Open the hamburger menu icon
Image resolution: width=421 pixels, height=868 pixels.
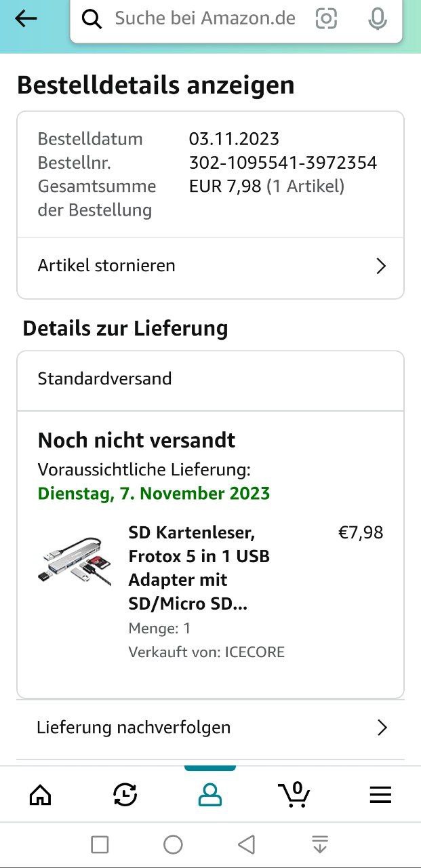point(380,795)
